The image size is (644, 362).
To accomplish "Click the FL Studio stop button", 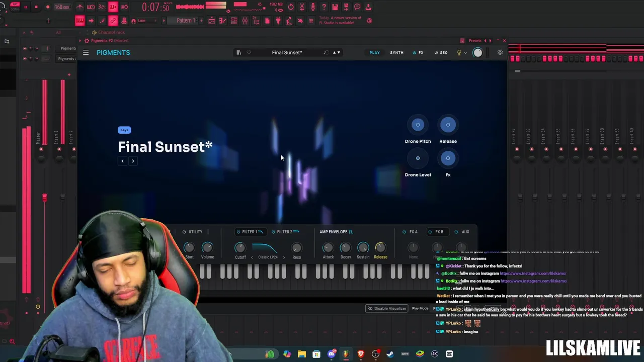I will [36, 7].
